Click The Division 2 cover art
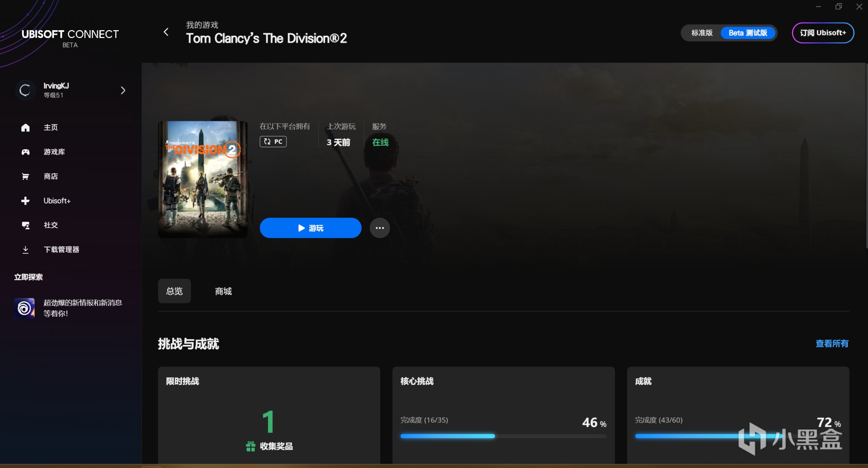This screenshot has height=468, width=868. pyautogui.click(x=203, y=179)
